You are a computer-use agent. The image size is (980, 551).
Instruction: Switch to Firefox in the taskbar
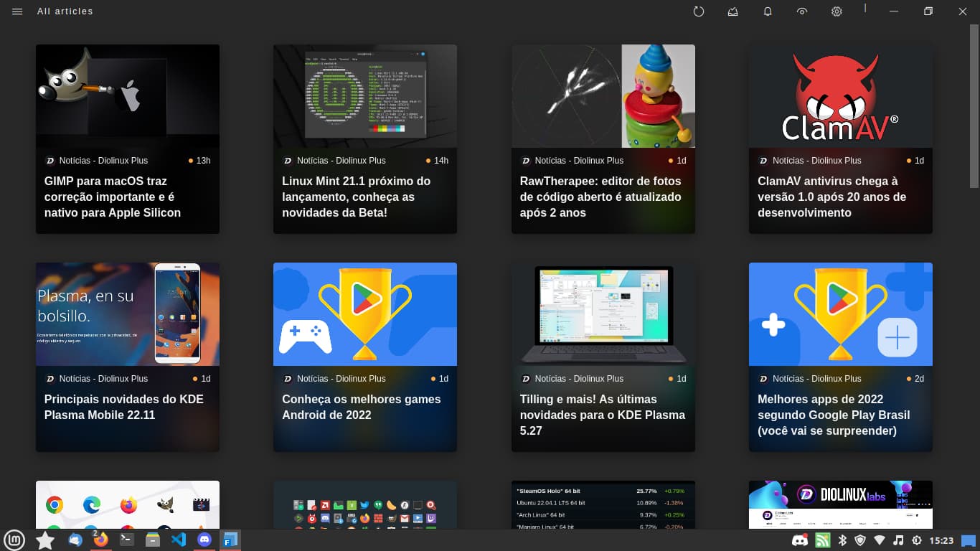(100, 540)
